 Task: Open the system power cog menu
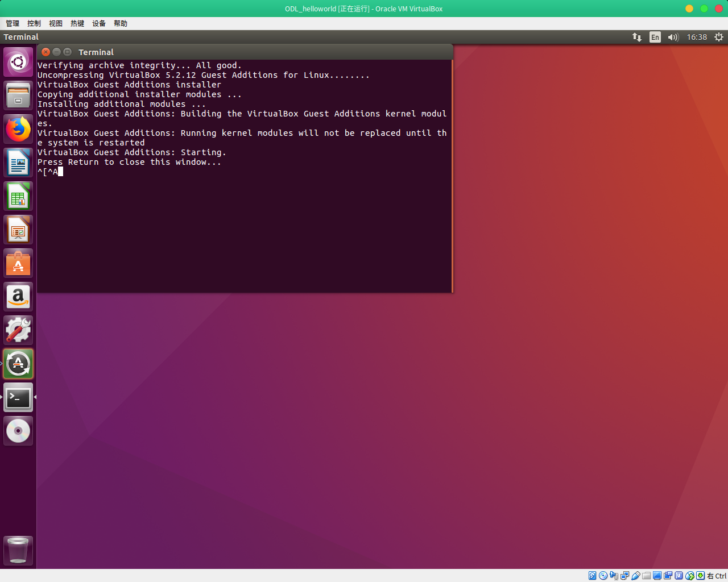(719, 37)
